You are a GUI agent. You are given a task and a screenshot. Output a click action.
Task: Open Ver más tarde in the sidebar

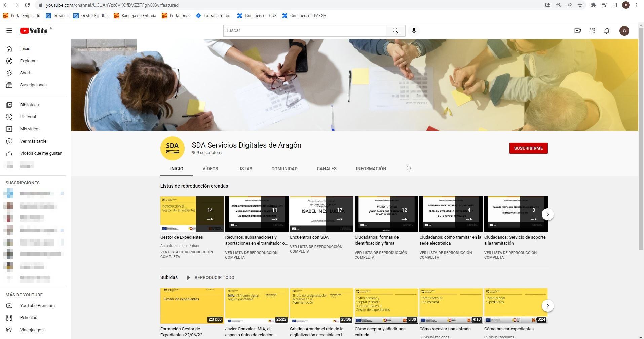pyautogui.click(x=34, y=141)
